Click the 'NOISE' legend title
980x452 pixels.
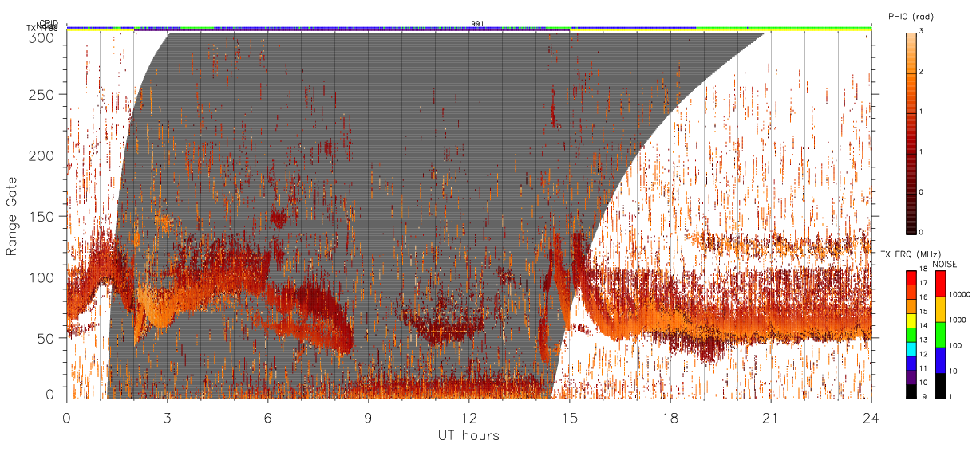[x=946, y=263]
